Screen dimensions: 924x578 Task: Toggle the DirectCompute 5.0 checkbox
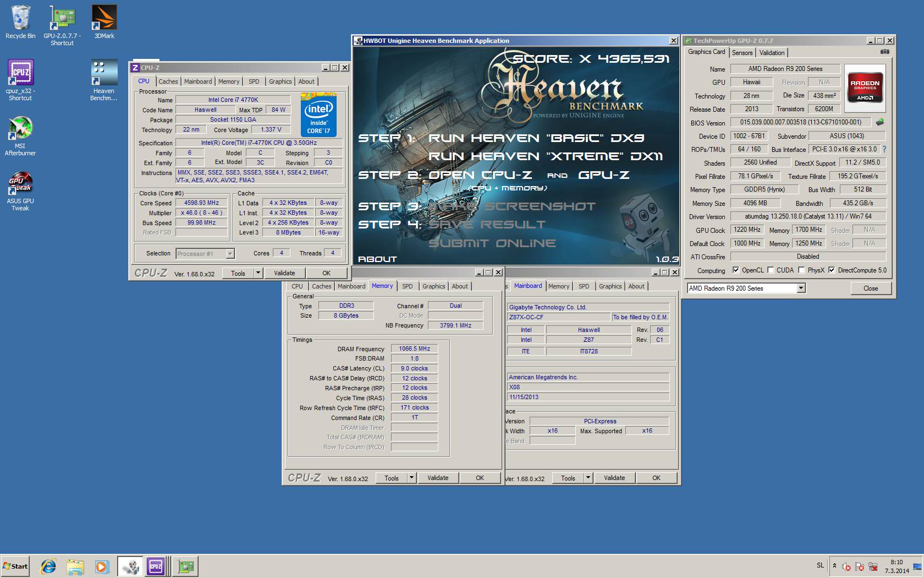(832, 270)
